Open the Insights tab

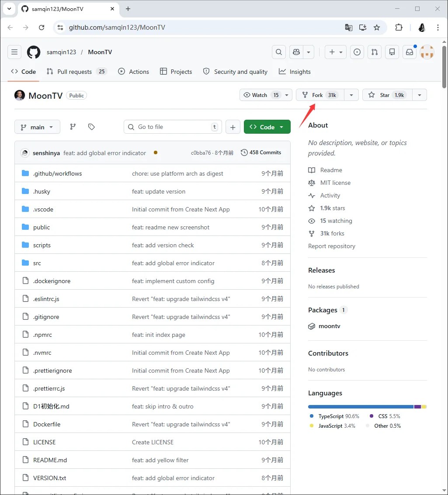click(295, 72)
